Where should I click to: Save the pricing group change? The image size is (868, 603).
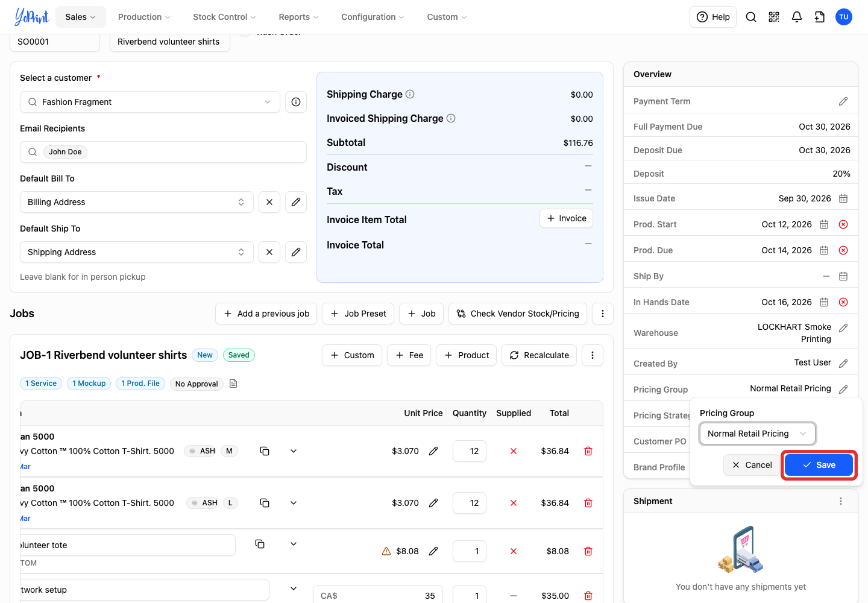coord(819,465)
